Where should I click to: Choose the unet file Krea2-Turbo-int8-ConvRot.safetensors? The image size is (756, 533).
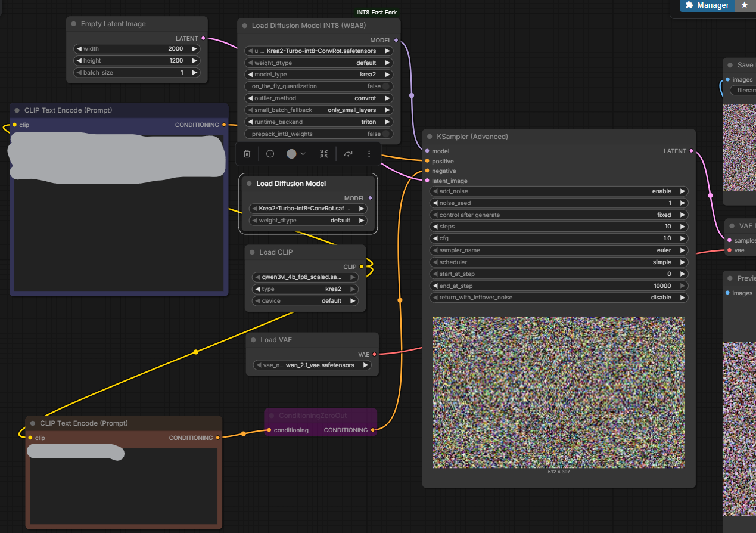tap(319, 51)
